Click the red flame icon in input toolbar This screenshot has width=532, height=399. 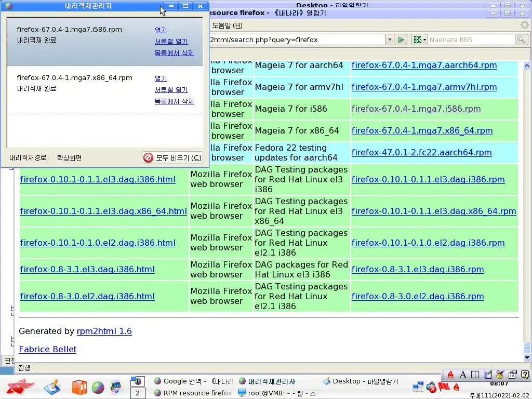[450, 375]
